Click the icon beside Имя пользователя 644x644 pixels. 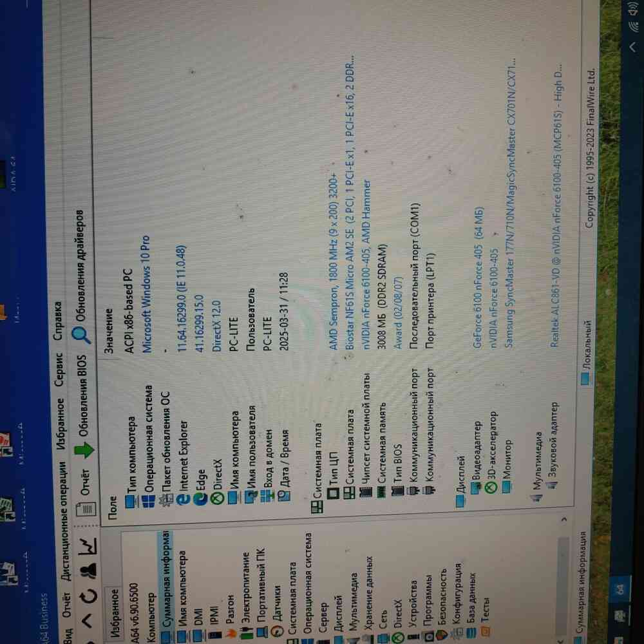point(250,497)
